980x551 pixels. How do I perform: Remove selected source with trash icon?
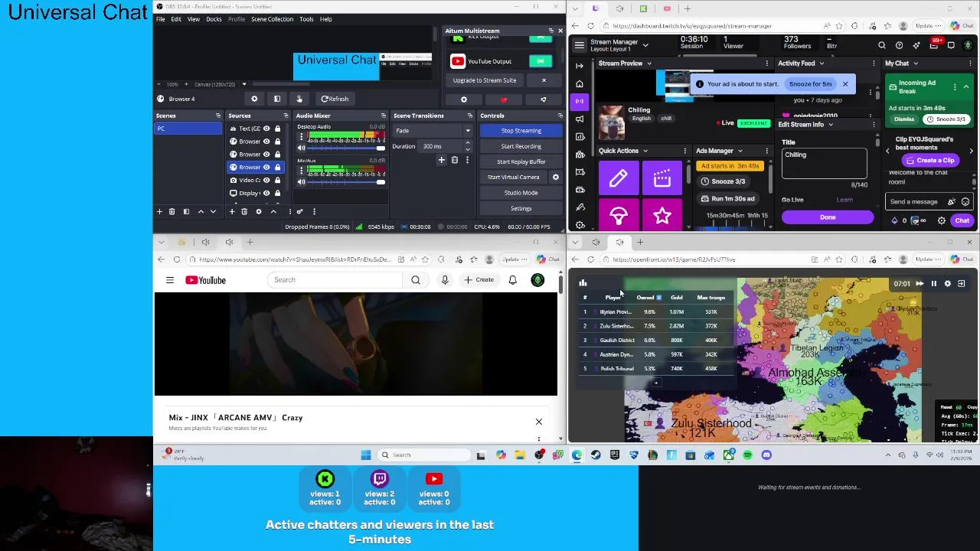pos(244,211)
